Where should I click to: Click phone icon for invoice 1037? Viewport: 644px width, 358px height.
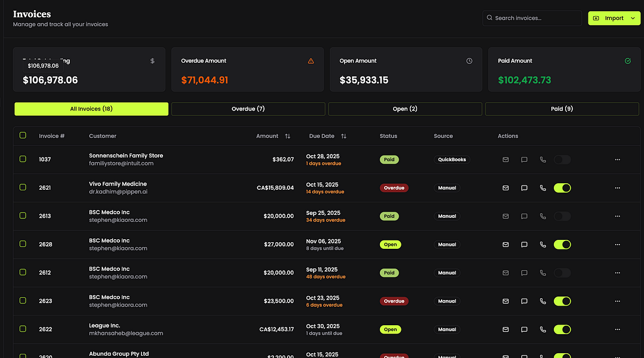click(x=543, y=159)
